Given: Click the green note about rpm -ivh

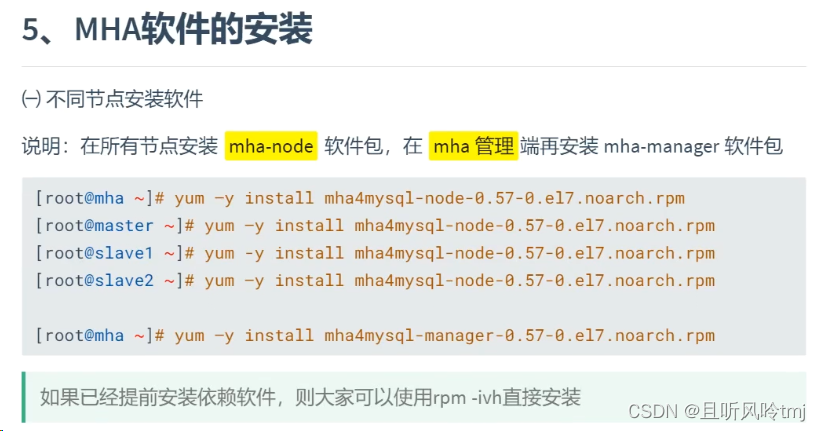Looking at the screenshot, I should pos(310,397).
